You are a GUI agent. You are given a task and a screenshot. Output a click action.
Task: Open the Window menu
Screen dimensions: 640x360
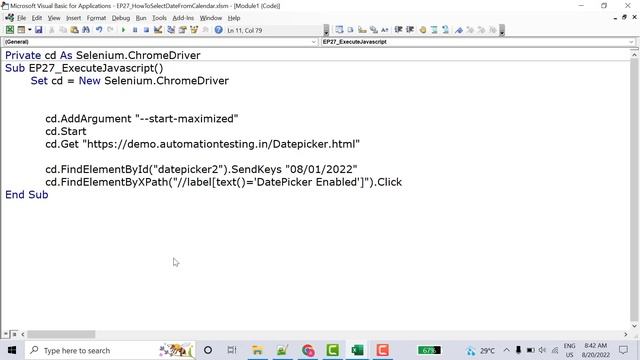click(x=211, y=18)
